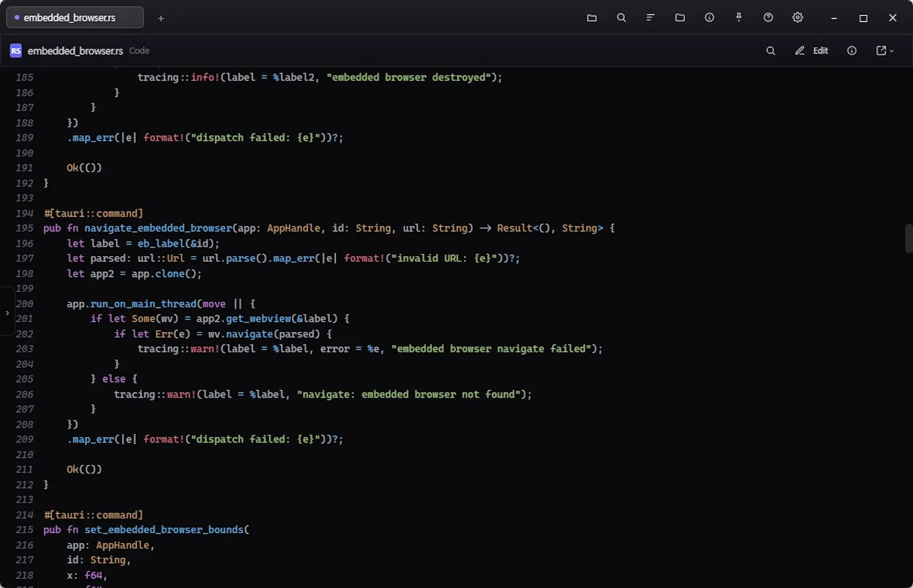Screen dimensions: 913x588
Task: Open settings with the gear icon
Action: coord(798,18)
